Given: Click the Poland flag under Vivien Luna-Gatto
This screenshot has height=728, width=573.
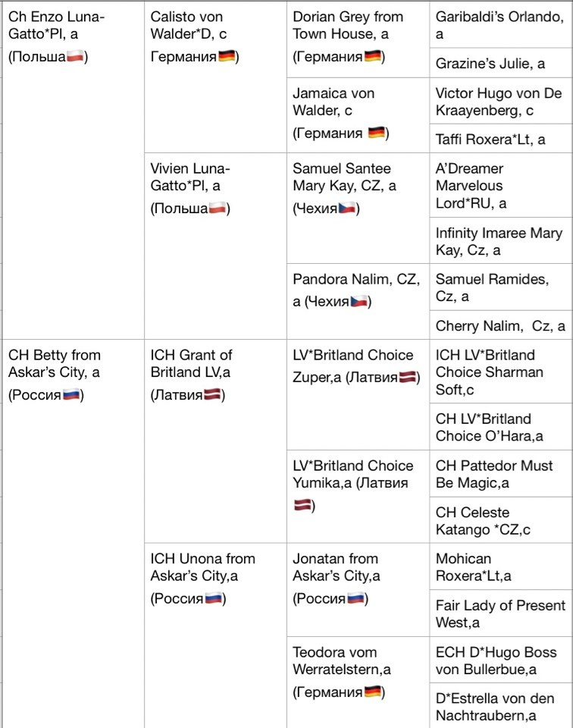Looking at the screenshot, I should [218, 209].
